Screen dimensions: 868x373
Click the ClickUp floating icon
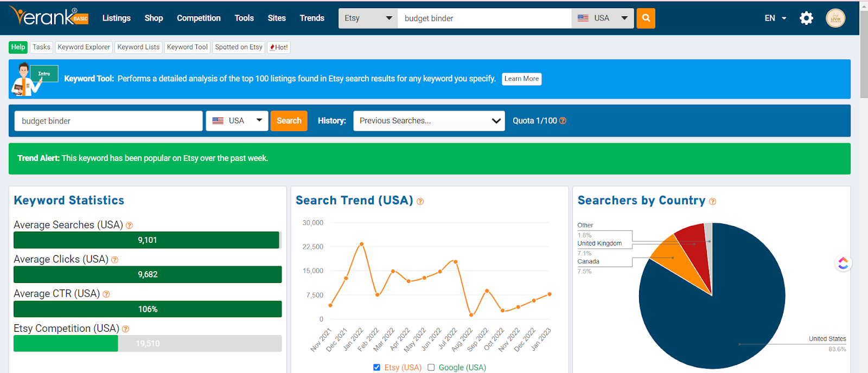coord(843,263)
